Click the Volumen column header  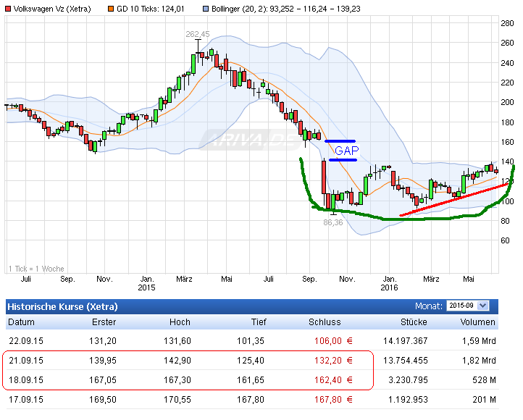pos(477,322)
